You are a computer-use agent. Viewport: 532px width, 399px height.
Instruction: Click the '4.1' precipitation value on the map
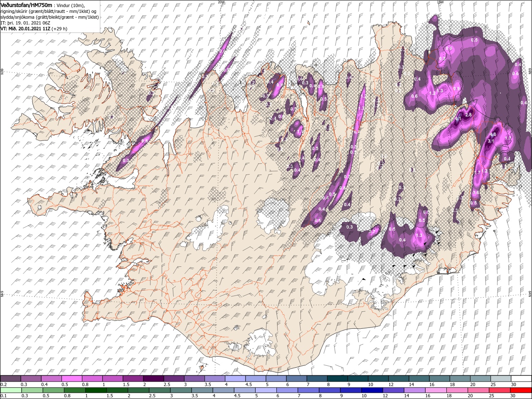(458, 119)
